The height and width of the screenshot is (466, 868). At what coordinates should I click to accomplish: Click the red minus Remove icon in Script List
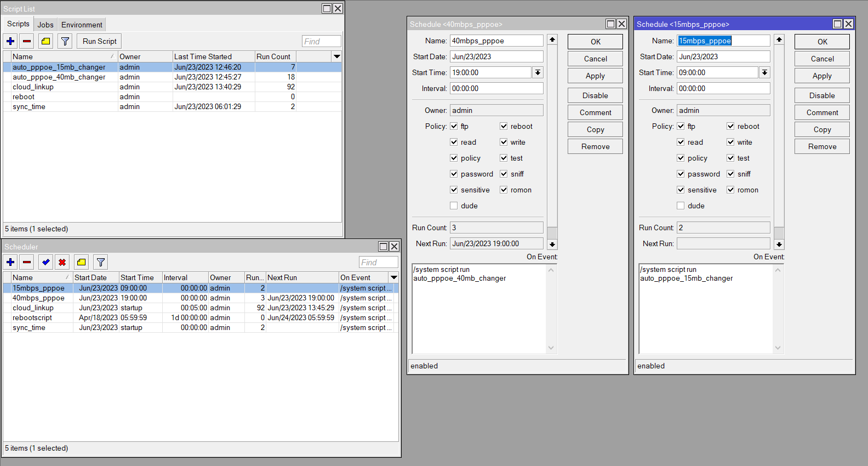[x=27, y=41]
